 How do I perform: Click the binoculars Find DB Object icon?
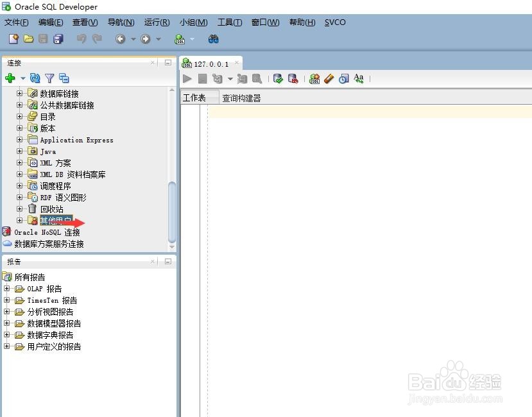click(x=214, y=39)
